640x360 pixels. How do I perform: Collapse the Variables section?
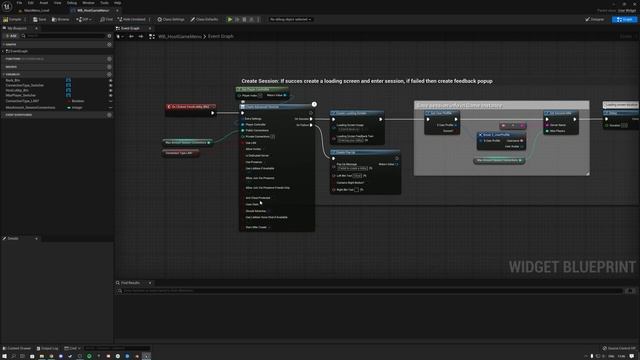(4, 74)
